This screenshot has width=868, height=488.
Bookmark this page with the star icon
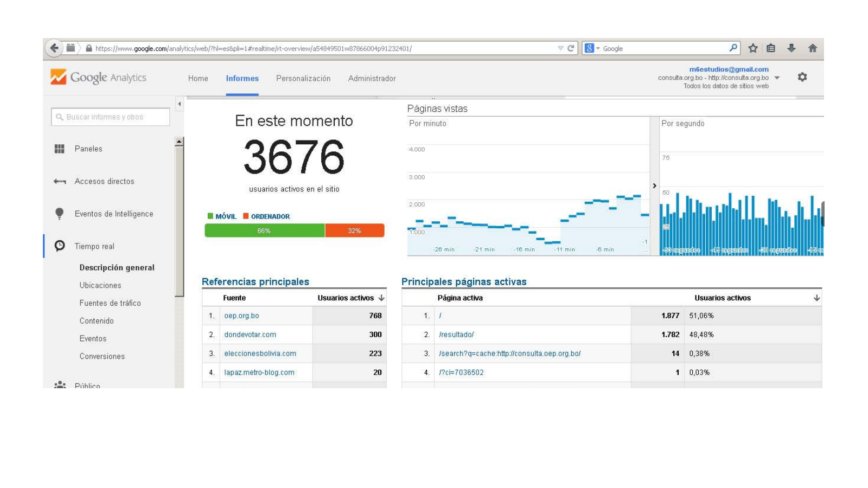[753, 48]
